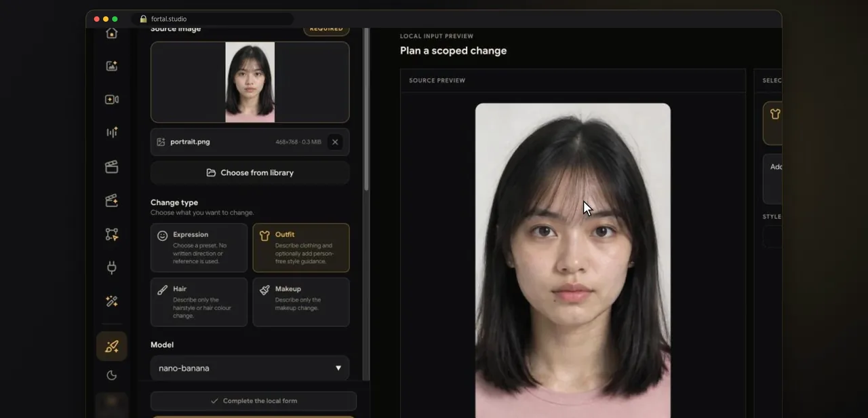Open the AI audio waveform sidebar icon
The height and width of the screenshot is (418, 868).
(x=112, y=132)
